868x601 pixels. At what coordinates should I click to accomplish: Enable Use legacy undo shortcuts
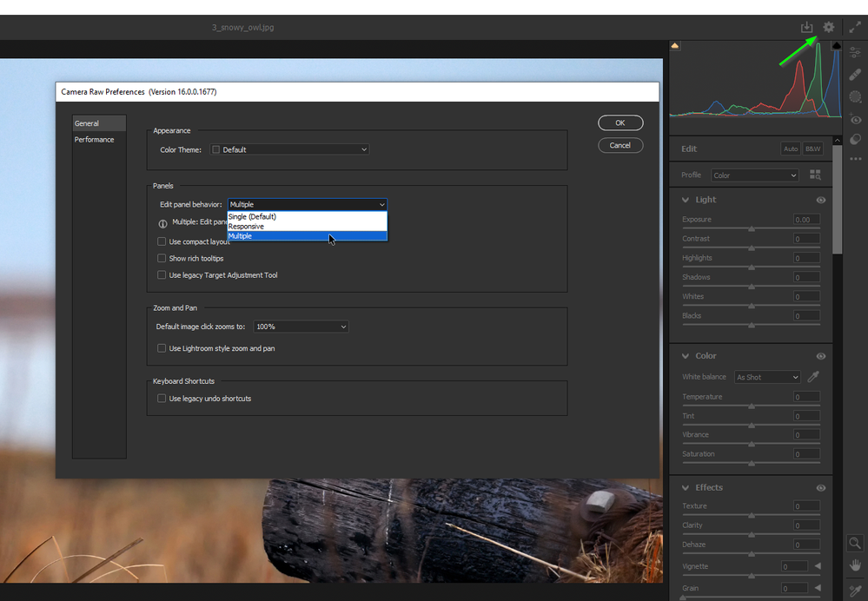[x=162, y=399]
